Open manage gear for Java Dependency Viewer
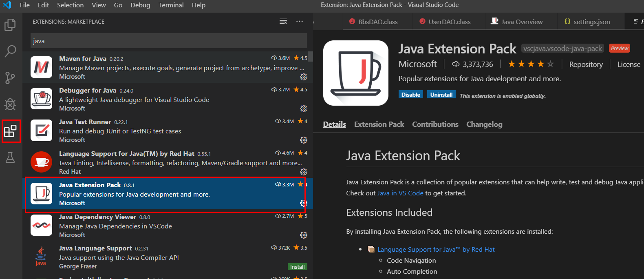 click(304, 235)
